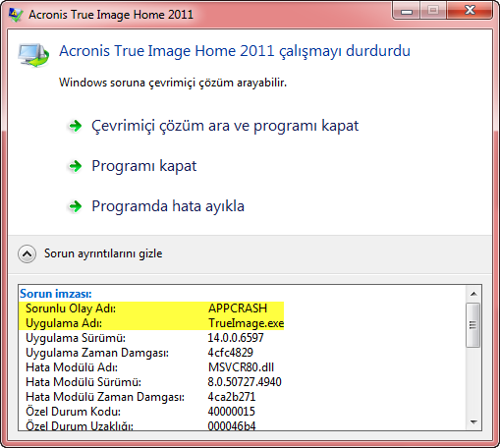
Task: Click Acronis title bar app icon
Action: pyautogui.click(x=16, y=15)
